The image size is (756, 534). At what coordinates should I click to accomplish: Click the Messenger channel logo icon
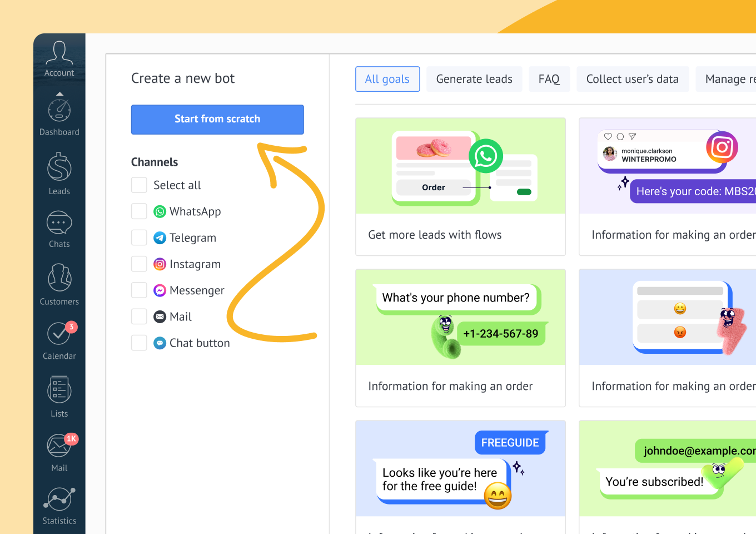160,290
